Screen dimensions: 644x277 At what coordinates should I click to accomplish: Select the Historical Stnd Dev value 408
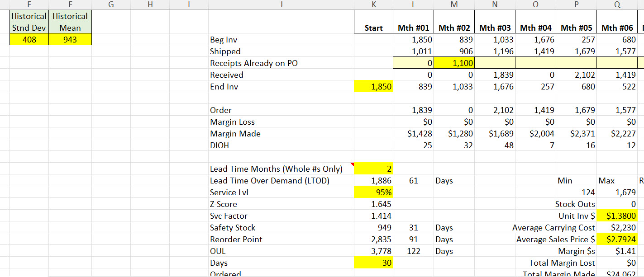(29, 39)
